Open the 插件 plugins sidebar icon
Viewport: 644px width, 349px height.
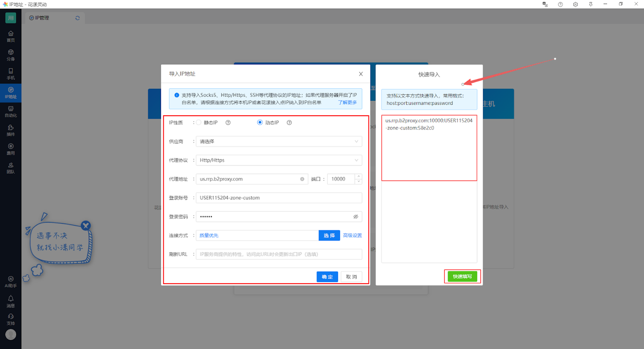pyautogui.click(x=11, y=130)
